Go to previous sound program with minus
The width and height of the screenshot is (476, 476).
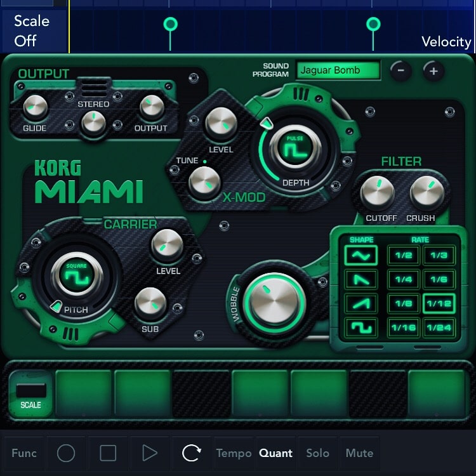(400, 71)
